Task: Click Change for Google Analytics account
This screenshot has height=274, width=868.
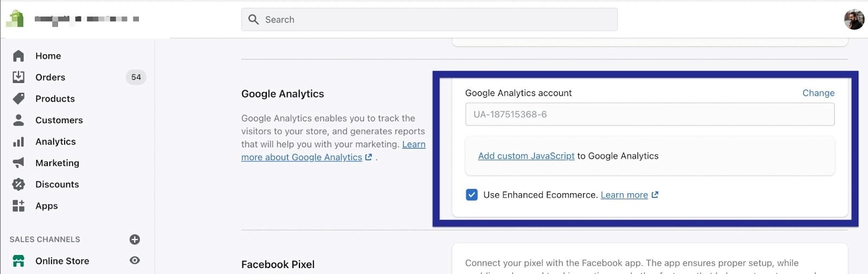Action: point(818,93)
